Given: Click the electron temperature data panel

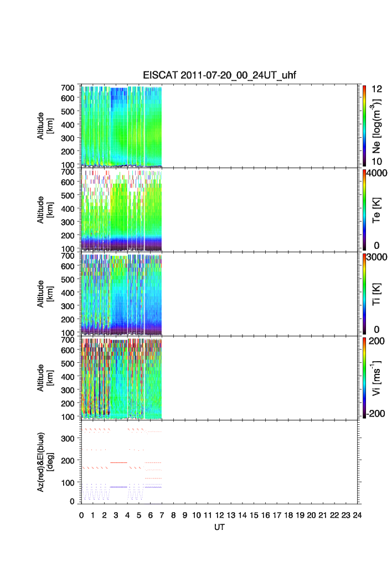Looking at the screenshot, I should [x=220, y=210].
